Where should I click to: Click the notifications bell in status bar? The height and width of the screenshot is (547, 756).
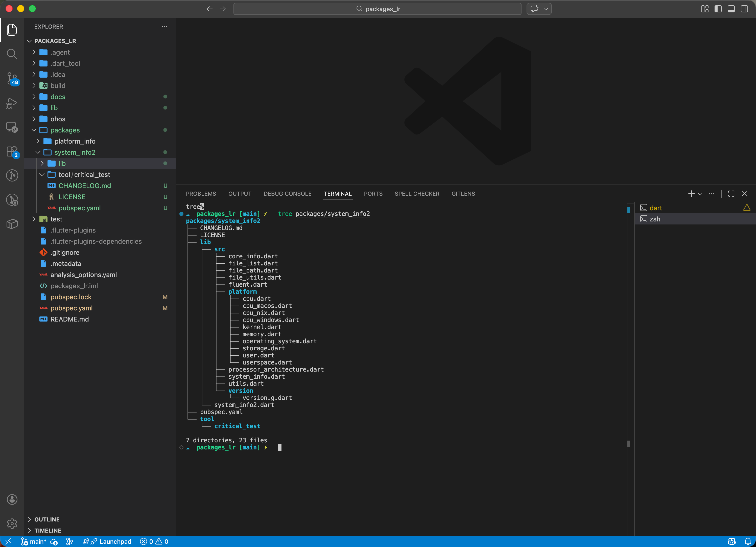(x=748, y=541)
